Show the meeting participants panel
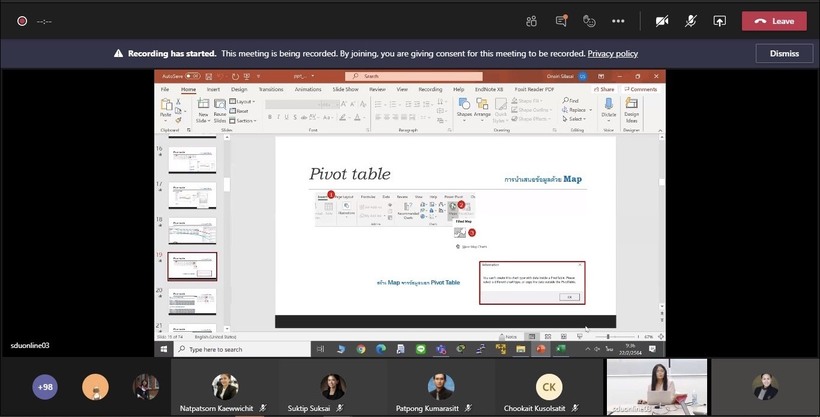Viewport: 820px width, 417px height. pyautogui.click(x=532, y=20)
